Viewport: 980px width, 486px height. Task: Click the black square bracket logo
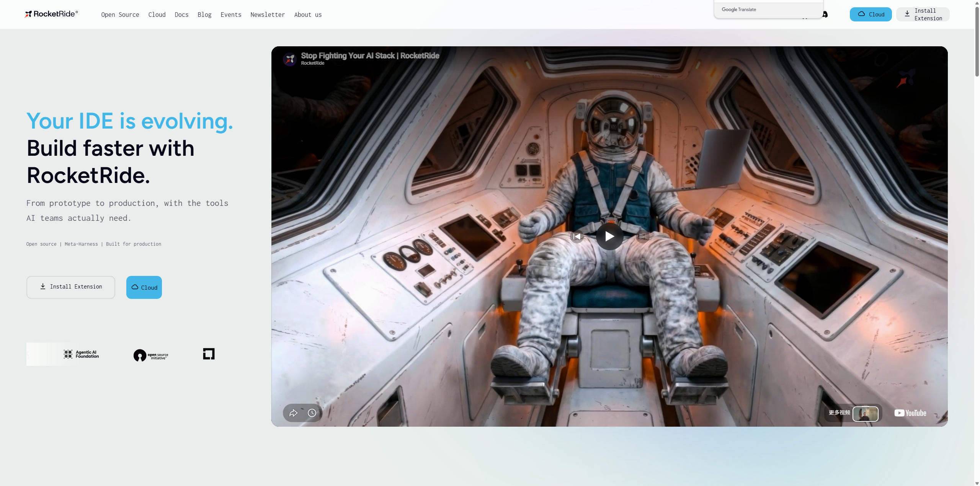[x=209, y=354]
